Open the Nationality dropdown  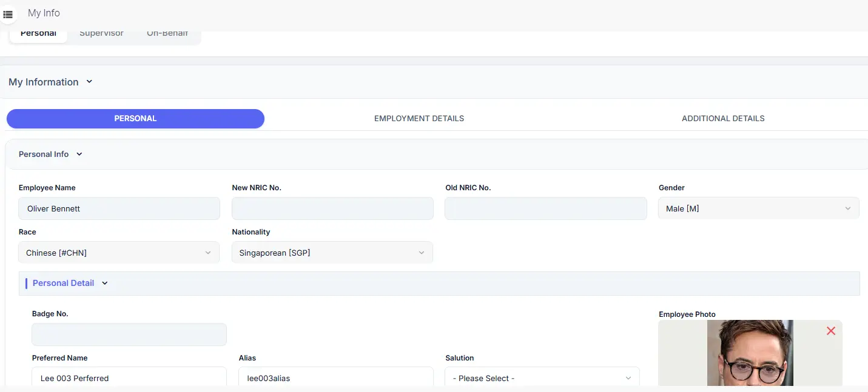332,253
